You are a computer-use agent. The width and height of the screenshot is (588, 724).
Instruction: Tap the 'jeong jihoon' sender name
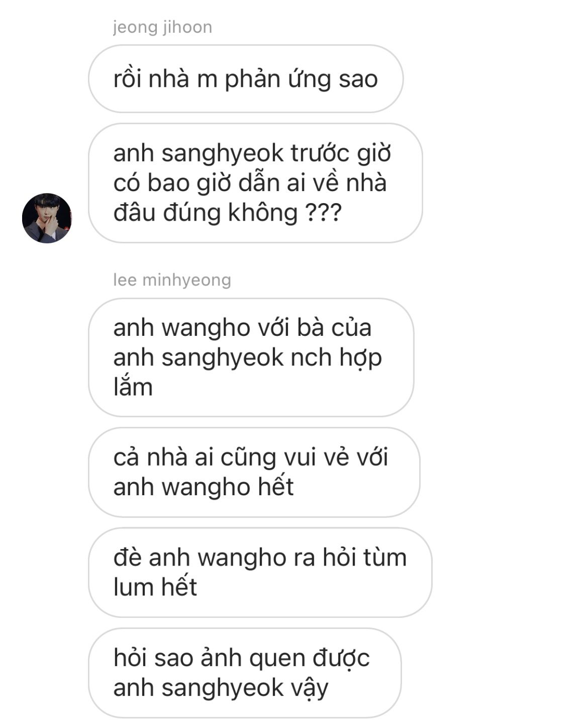(162, 27)
